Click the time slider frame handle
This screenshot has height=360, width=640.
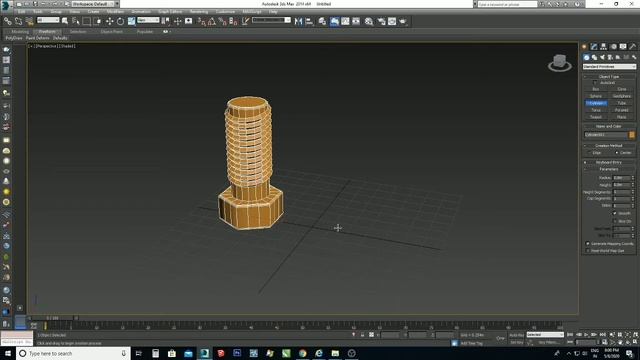53,318
